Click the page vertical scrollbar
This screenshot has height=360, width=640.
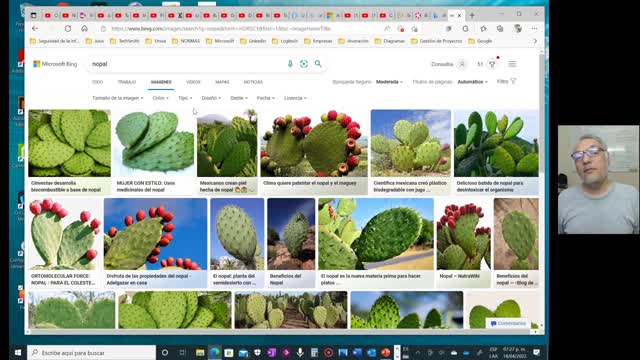pyautogui.click(x=542, y=188)
